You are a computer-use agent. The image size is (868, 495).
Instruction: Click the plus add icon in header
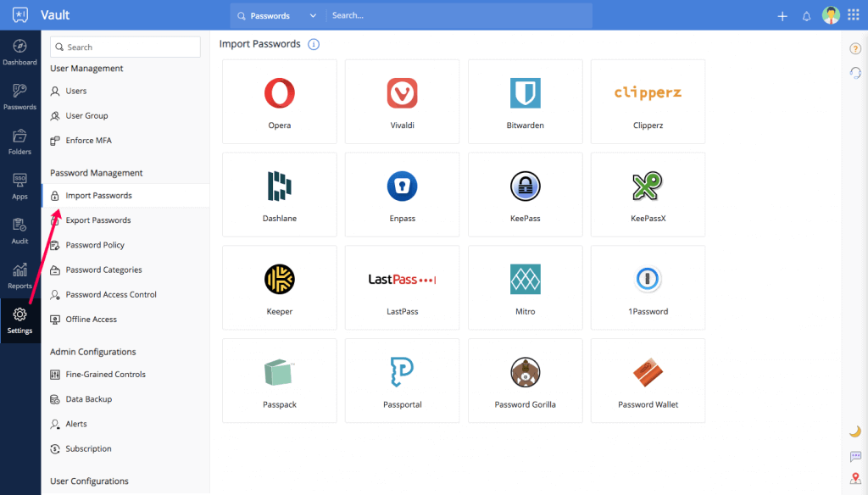pos(782,16)
